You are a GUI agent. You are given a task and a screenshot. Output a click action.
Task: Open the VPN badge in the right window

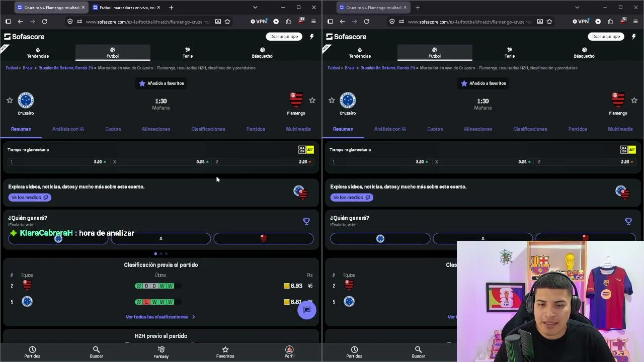[x=581, y=22]
